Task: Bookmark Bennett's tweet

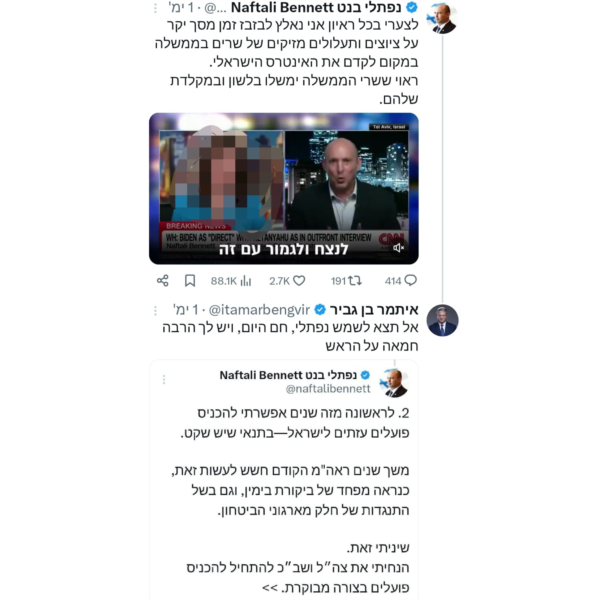Action: pyautogui.click(x=190, y=280)
